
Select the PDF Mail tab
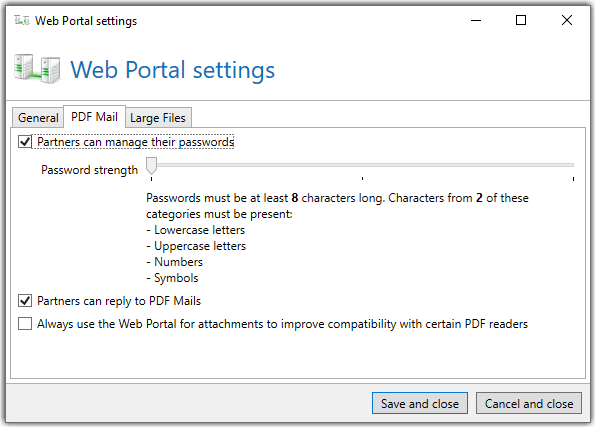(x=94, y=117)
